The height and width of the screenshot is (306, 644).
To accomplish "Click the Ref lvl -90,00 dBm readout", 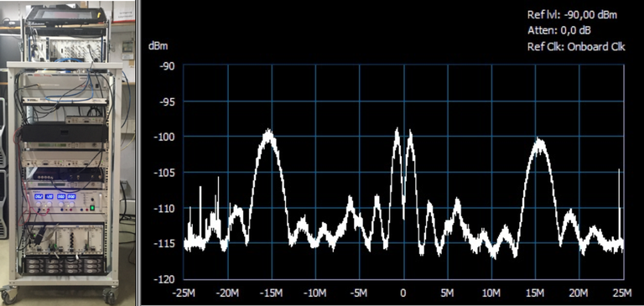I will point(572,15).
